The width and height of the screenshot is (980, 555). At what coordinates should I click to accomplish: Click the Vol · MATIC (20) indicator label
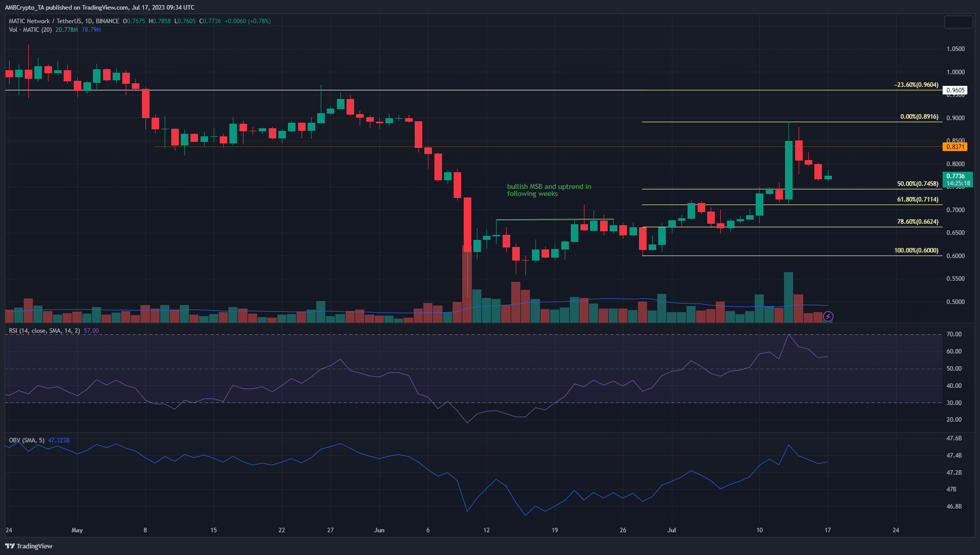click(x=30, y=30)
